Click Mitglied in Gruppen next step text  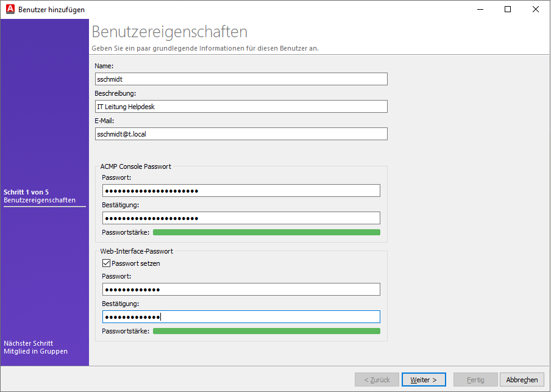[x=35, y=351]
